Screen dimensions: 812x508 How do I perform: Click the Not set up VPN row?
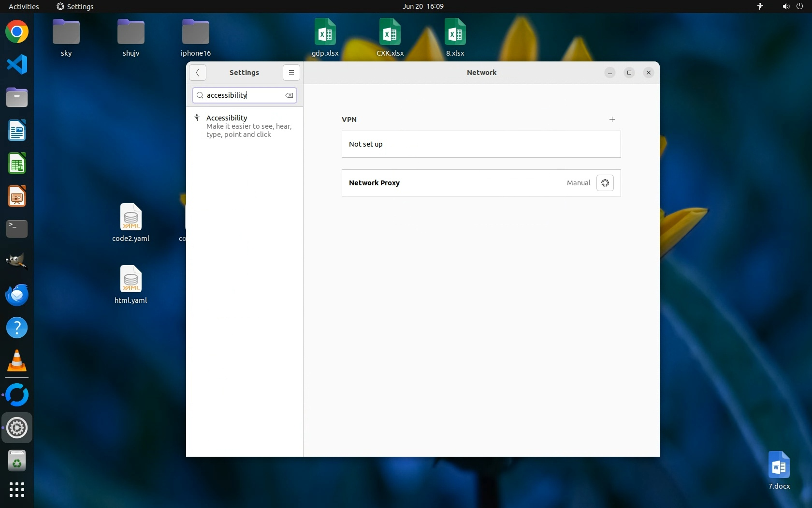click(x=481, y=144)
